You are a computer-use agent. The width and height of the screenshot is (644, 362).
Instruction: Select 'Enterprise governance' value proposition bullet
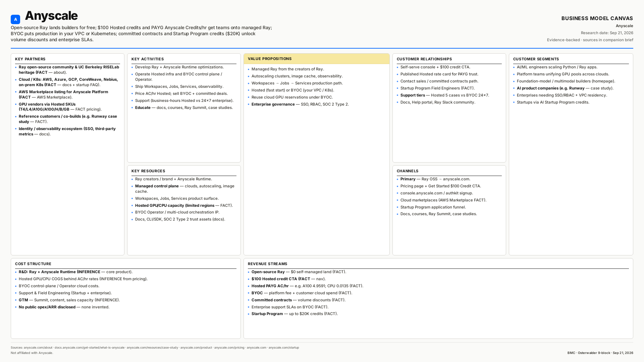300,104
